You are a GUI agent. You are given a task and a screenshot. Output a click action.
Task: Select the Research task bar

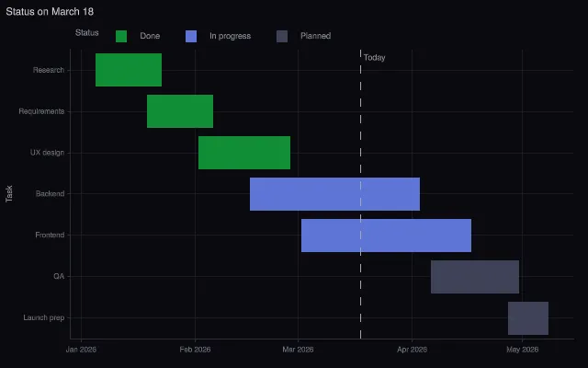pos(129,70)
